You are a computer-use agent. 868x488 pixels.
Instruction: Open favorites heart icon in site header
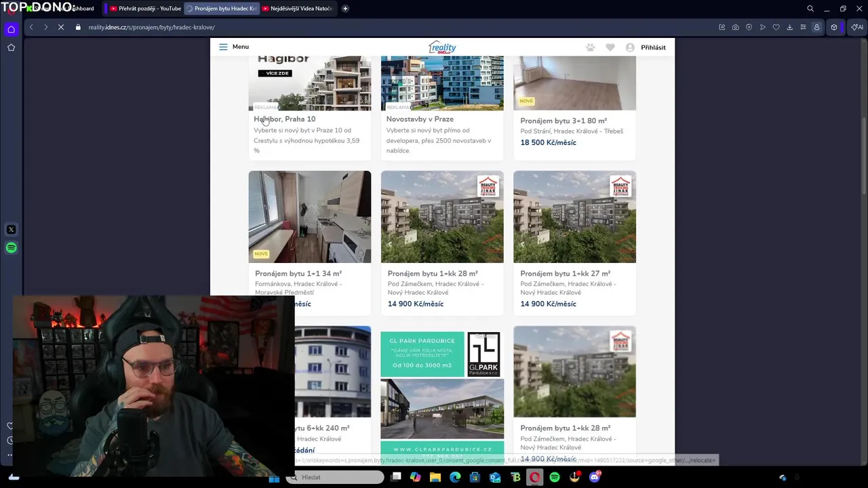(610, 47)
